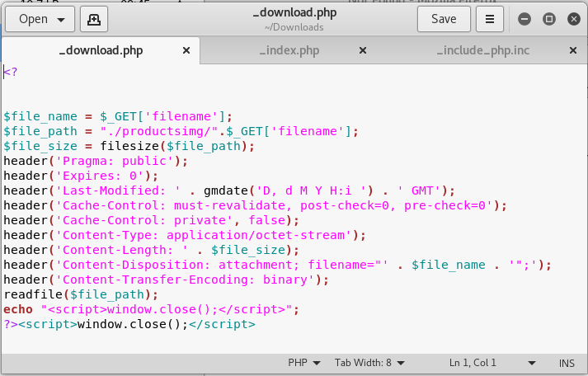Screen dimensions: 588x376
Task: Maximize the gedit window
Action: click(x=549, y=19)
